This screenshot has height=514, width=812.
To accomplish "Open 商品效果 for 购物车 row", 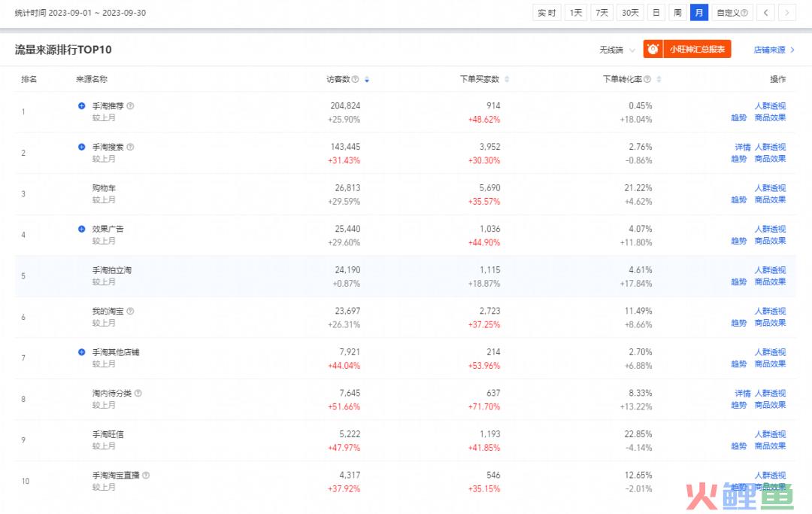I will point(770,199).
